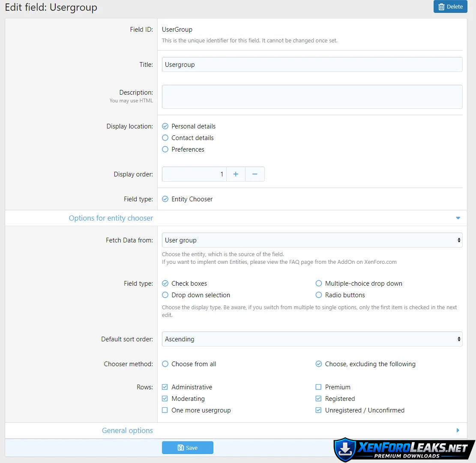The height and width of the screenshot is (463, 476).
Task: Select Multiple-choice drop down option
Action: tap(319, 284)
